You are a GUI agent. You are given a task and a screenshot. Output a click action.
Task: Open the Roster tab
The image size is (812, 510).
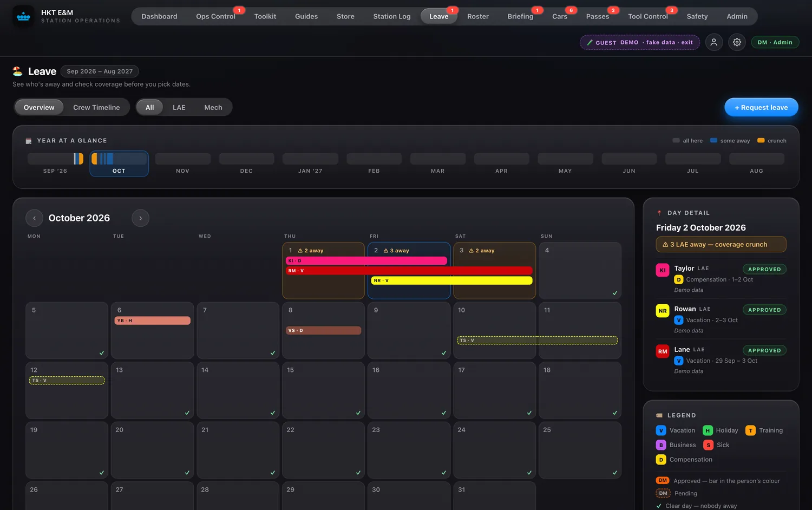click(478, 16)
